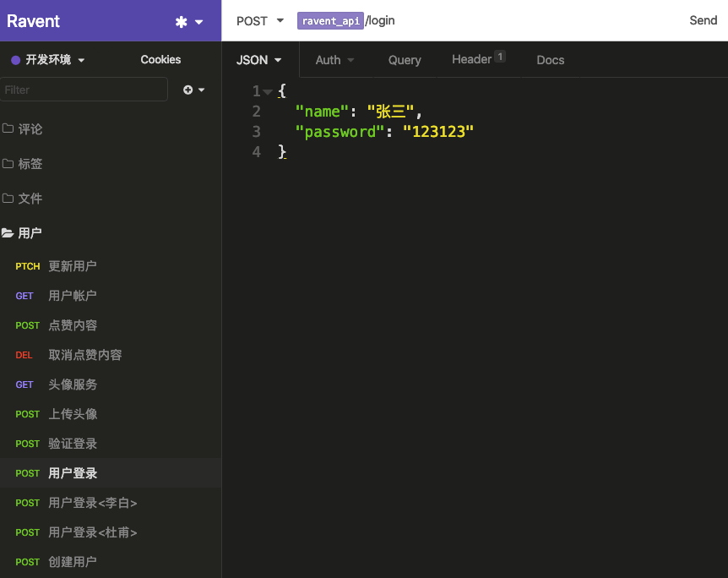Switch to the Header tab
Screen dimensions: 728x578
tap(478, 59)
